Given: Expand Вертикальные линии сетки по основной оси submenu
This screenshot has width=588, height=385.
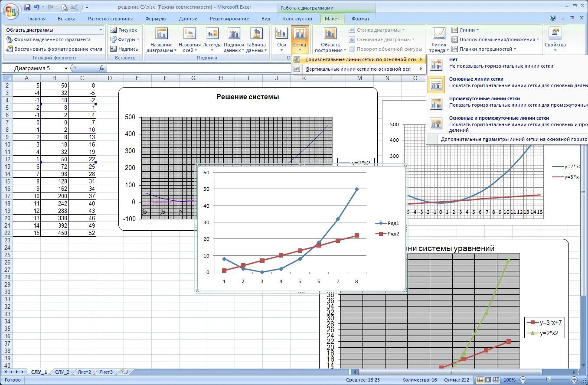Looking at the screenshot, I should coord(359,69).
